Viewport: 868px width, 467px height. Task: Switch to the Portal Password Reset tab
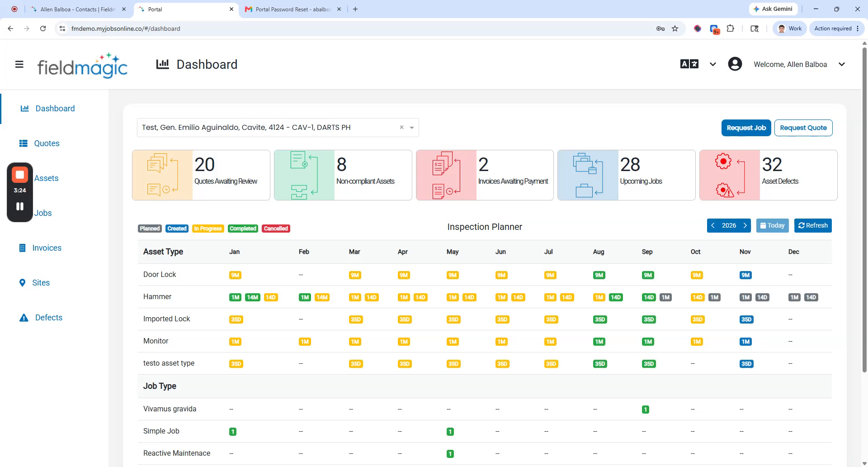[293, 9]
